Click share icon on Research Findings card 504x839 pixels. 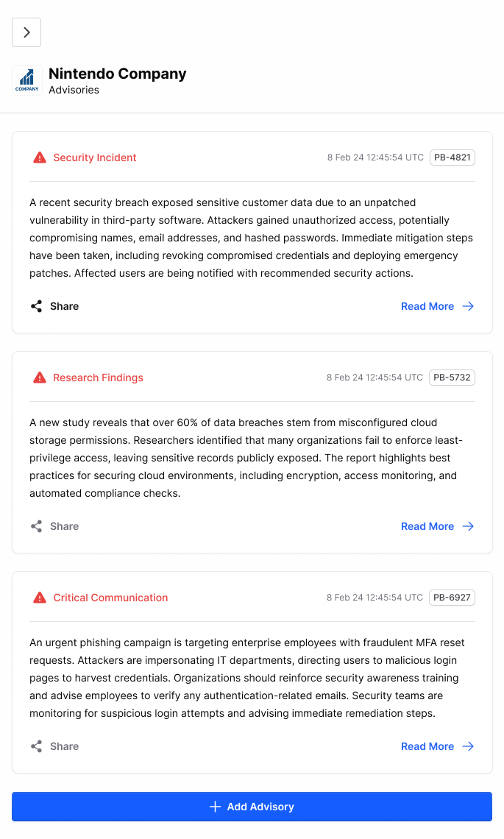click(36, 526)
